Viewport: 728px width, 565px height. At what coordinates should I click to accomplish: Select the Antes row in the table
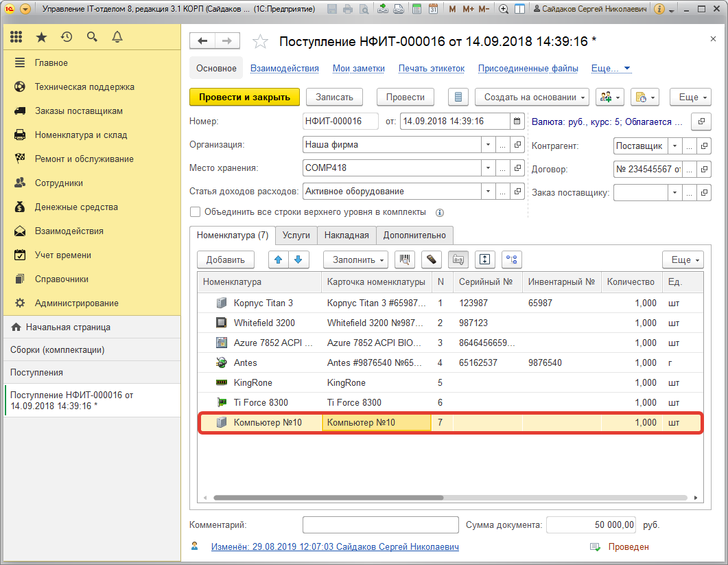[450, 363]
